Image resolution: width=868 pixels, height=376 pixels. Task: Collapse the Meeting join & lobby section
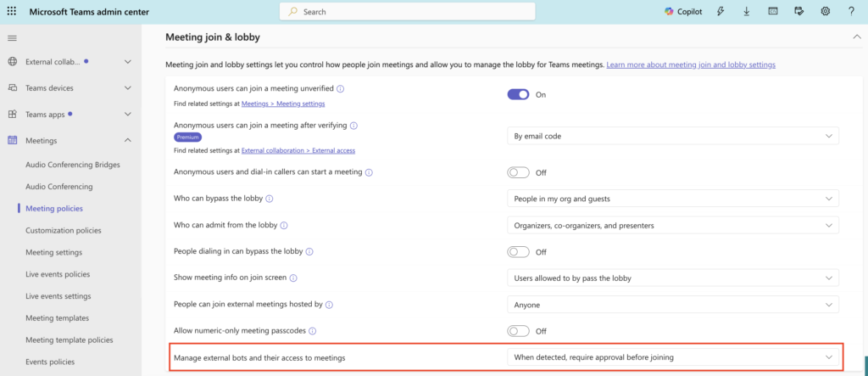(856, 37)
